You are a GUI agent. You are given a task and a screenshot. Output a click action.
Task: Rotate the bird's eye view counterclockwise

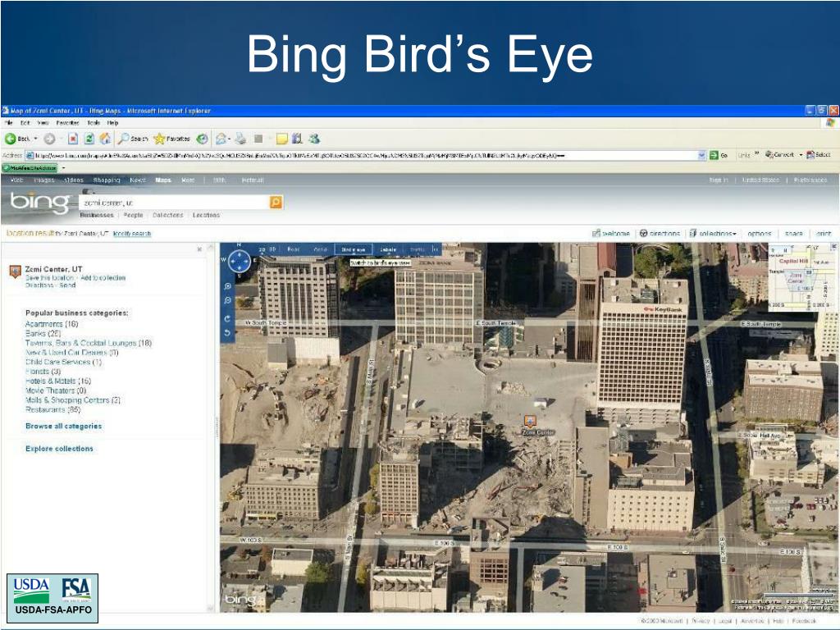228,333
